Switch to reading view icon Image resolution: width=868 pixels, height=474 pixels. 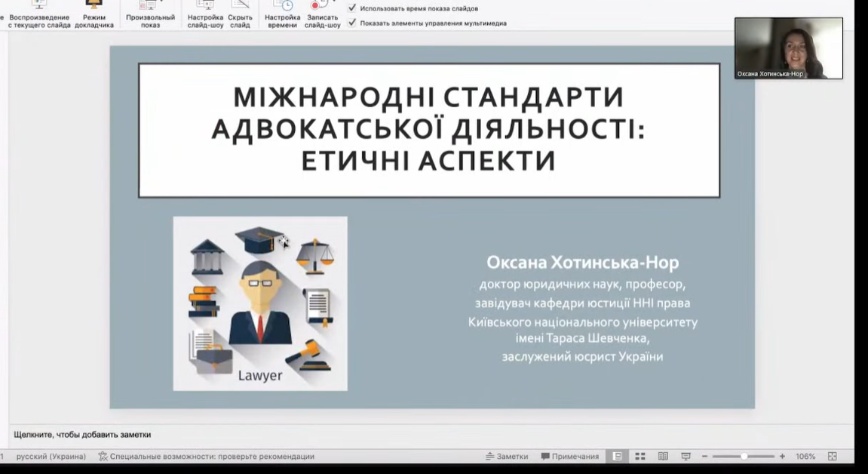pyautogui.click(x=663, y=457)
